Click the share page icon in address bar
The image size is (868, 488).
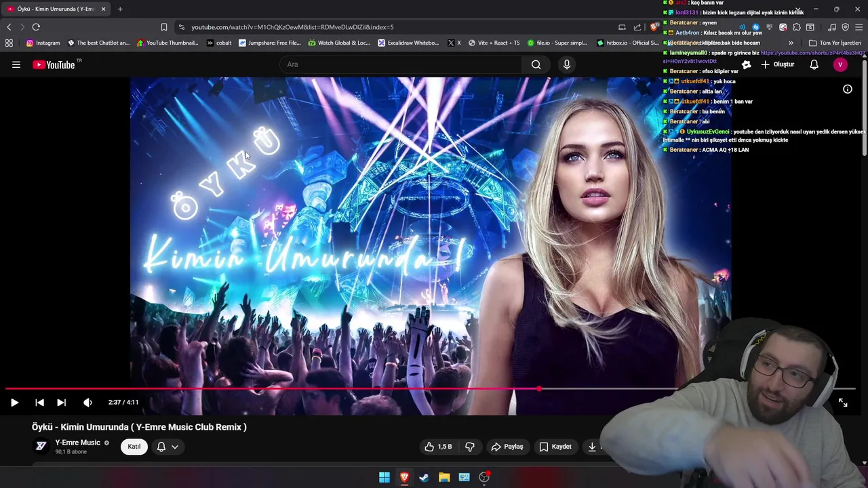(637, 27)
